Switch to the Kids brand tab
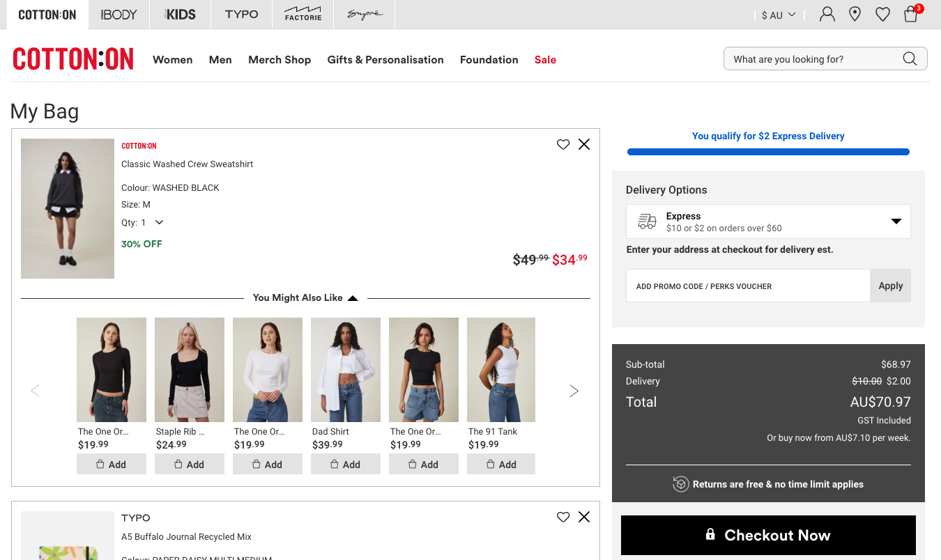Viewport: 941px width, 560px height. [x=180, y=15]
